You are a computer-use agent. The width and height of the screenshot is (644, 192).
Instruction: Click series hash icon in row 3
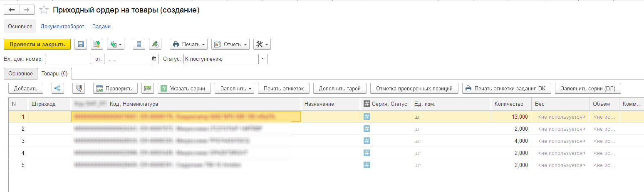(367, 141)
